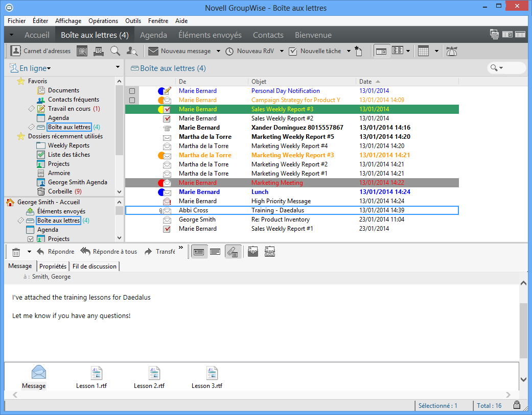Click the Transférer forward button

click(160, 252)
